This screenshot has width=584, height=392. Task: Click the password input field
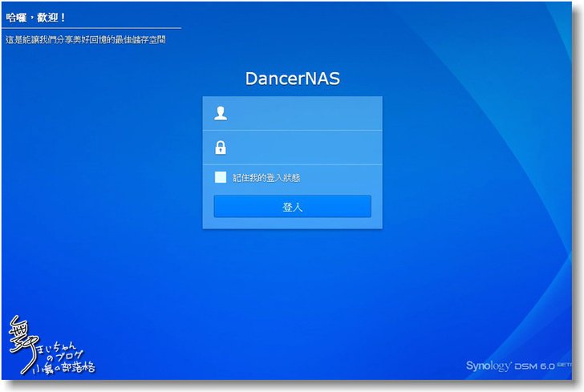(292, 148)
